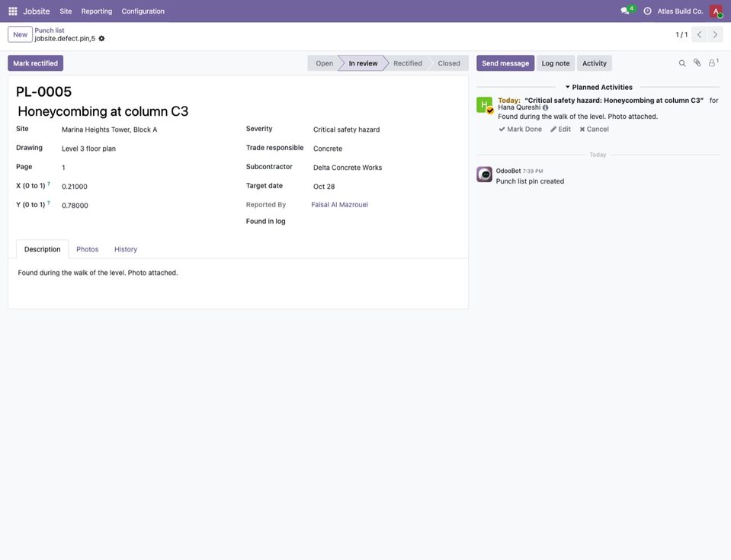Click the Jobsite app title
Screen dimensions: 731x560
click(x=37, y=11)
